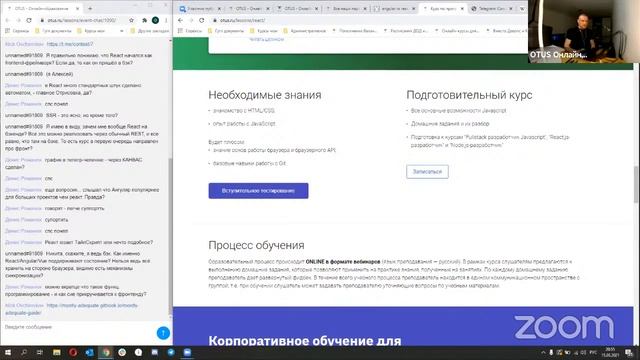
Task: Reload the otus.ru/lessons/react page
Action: 202,20
